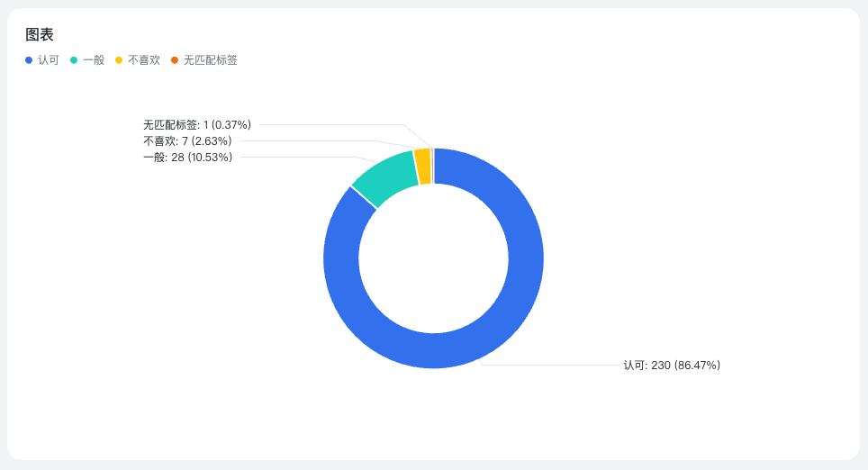Click the teal 一般 legend dot
This screenshot has height=470, width=868.
[x=74, y=60]
